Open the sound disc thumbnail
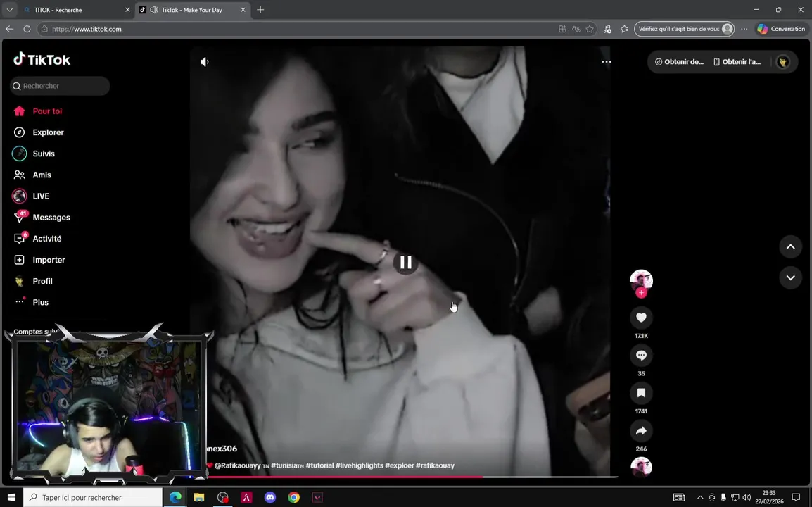Image resolution: width=812 pixels, height=507 pixels. 641,467
